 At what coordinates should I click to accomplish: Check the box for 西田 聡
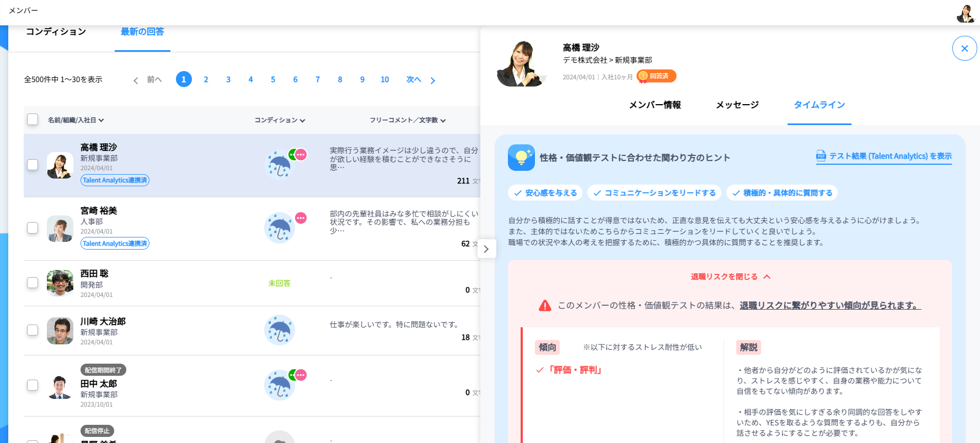pos(33,283)
